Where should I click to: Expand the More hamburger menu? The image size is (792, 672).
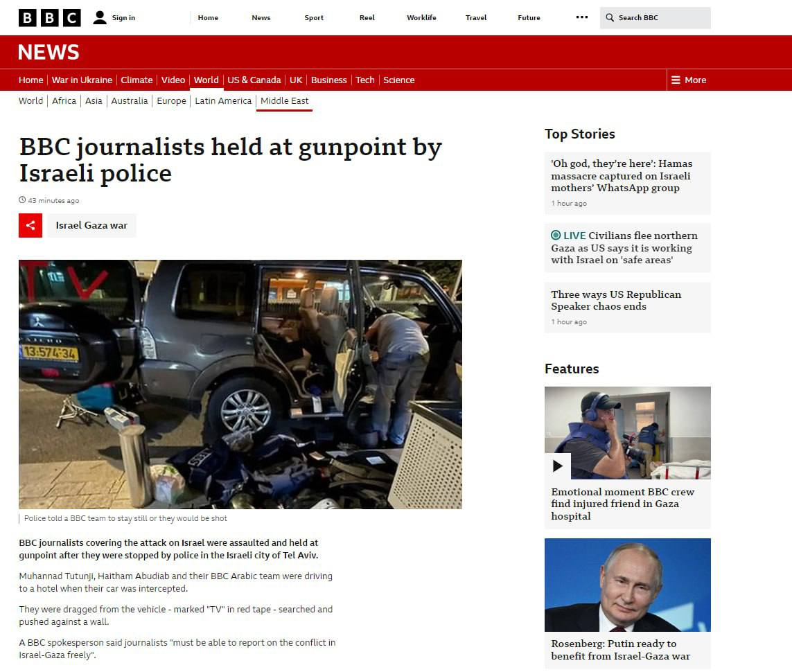689,80
